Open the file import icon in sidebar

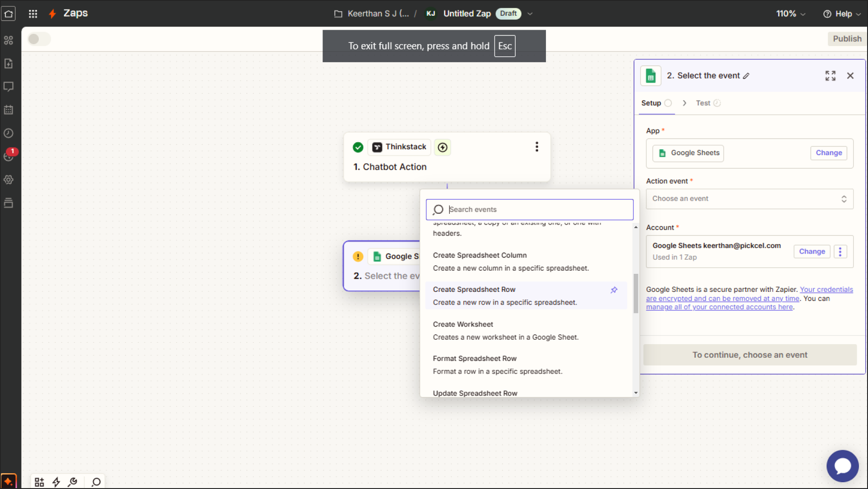coord(9,64)
